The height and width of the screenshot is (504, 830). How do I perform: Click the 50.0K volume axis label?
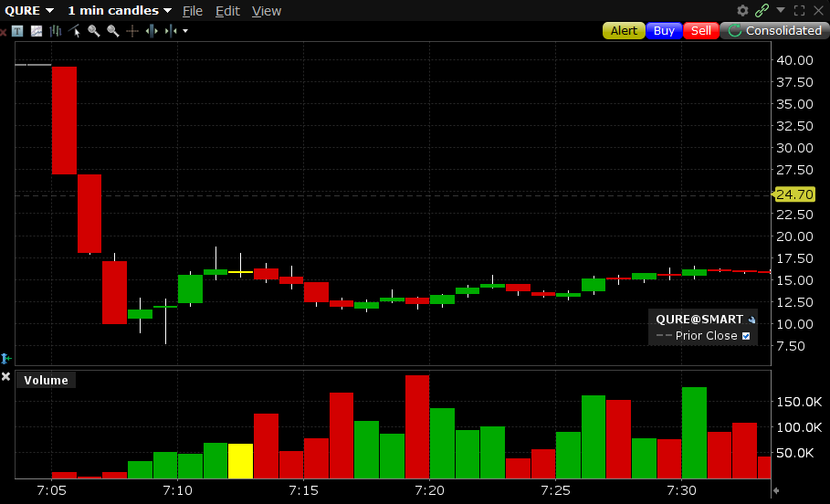click(x=794, y=453)
